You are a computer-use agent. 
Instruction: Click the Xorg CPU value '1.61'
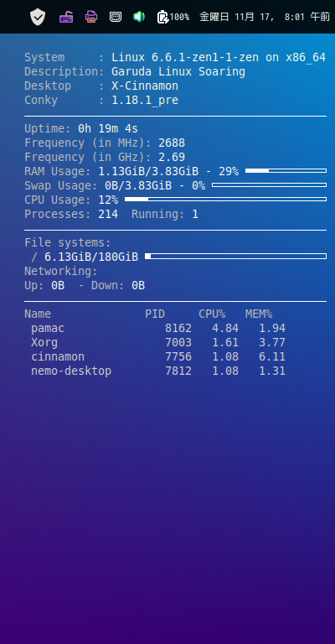[x=225, y=343]
